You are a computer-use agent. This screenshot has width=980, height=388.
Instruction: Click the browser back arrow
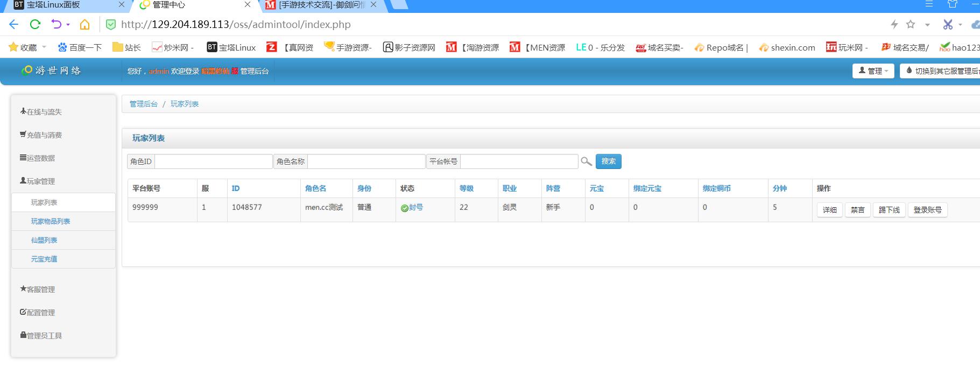pos(14,24)
